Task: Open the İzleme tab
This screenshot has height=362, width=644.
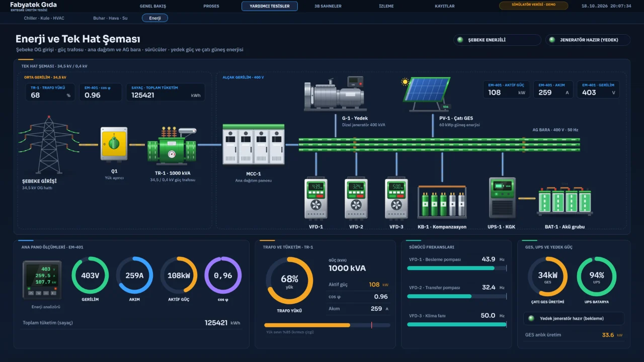Action: [386, 6]
